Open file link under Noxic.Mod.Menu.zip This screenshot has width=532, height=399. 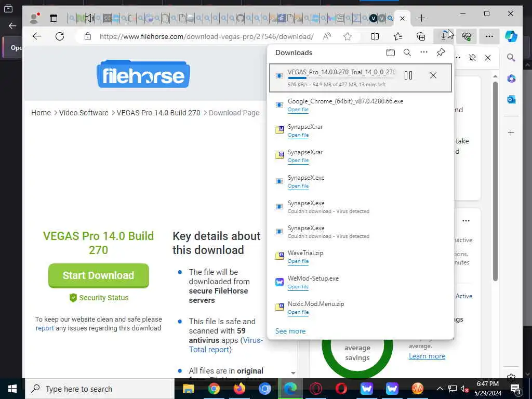298,312
